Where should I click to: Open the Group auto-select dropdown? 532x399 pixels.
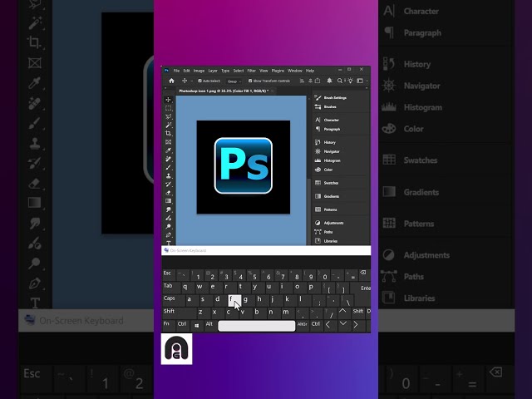click(x=234, y=81)
